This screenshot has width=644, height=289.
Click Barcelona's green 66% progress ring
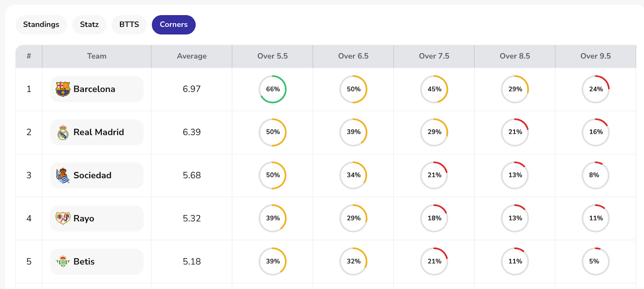(272, 89)
